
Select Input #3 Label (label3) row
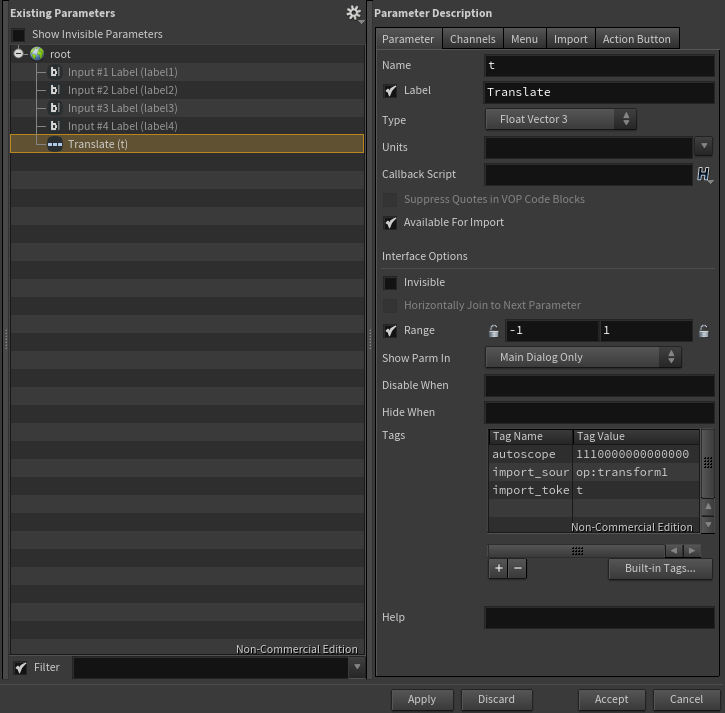(187, 108)
